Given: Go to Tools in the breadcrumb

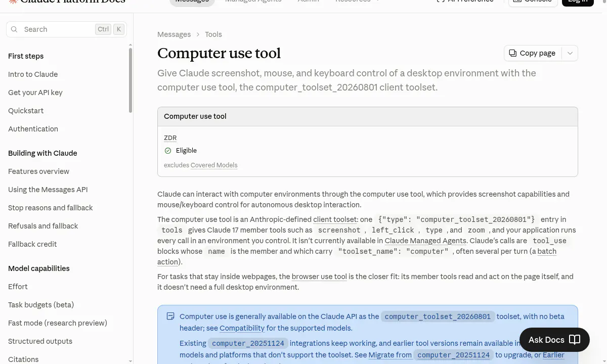Looking at the screenshot, I should click(x=213, y=34).
